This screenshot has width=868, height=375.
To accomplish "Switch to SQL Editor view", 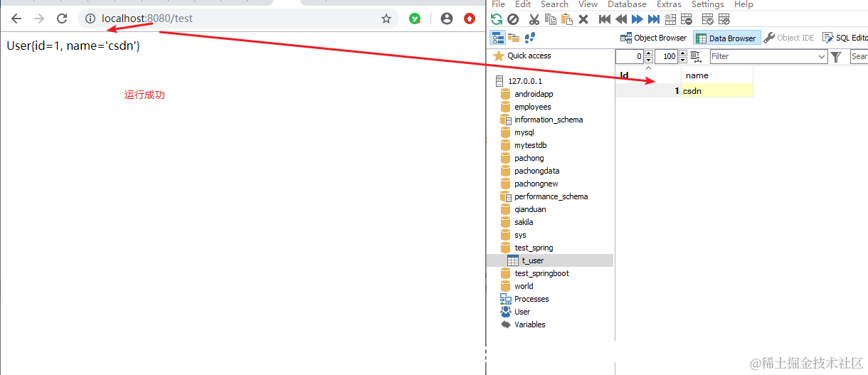I will click(845, 38).
